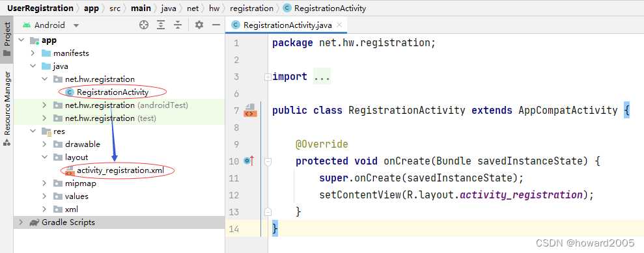
Task: Open Project panel settings gear
Action: tap(199, 25)
